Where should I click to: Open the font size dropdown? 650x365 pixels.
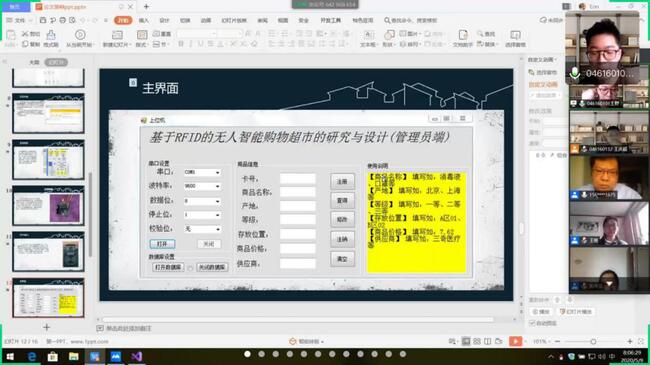[x=239, y=34]
